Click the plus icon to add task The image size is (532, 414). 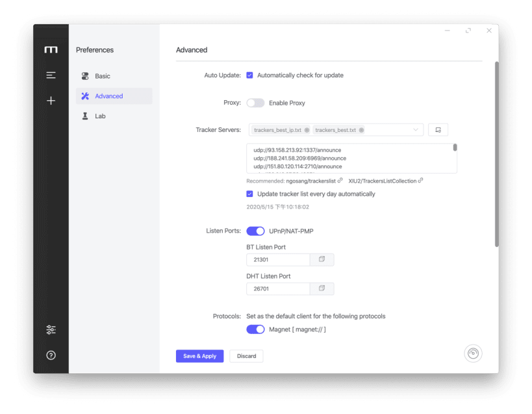51,101
